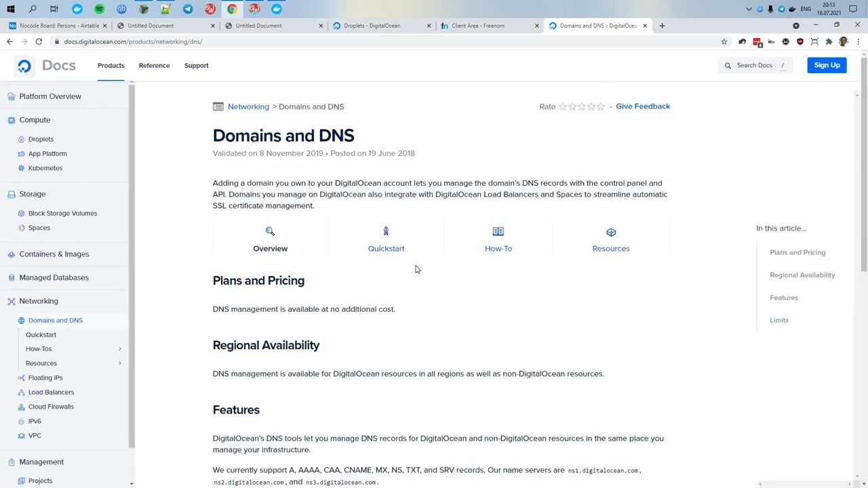868x488 pixels.
Task: Open Floating IPs in the sidebar
Action: click(45, 378)
